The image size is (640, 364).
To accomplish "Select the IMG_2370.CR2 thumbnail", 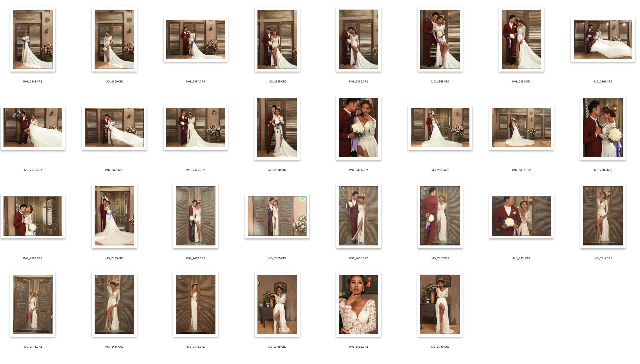I will point(33,128).
